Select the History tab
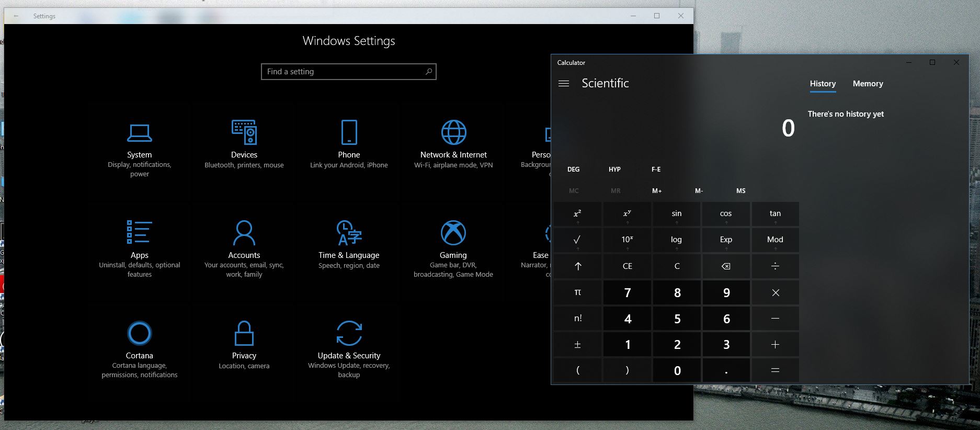The width and height of the screenshot is (980, 430). 823,84
